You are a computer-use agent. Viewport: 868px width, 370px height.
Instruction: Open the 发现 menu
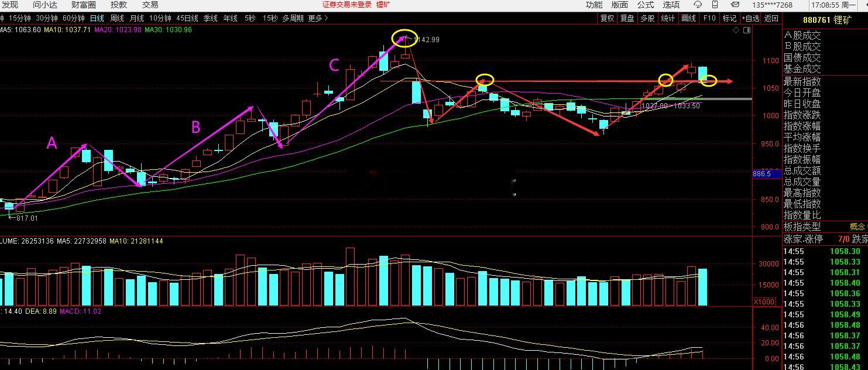(9, 5)
